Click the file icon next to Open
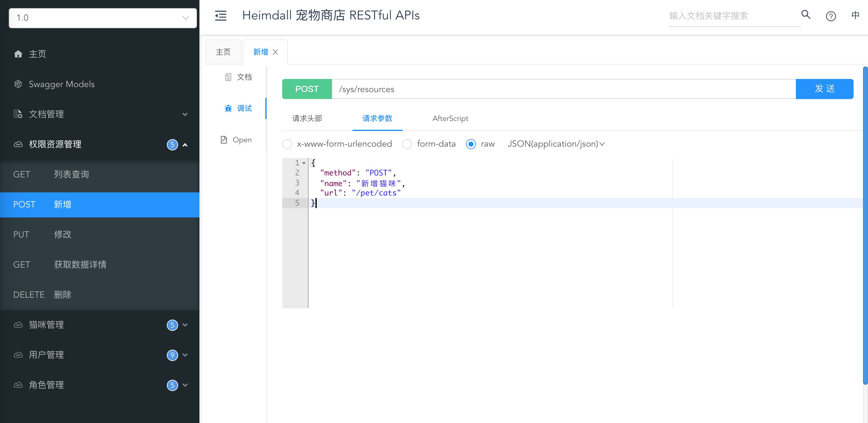 click(x=224, y=140)
